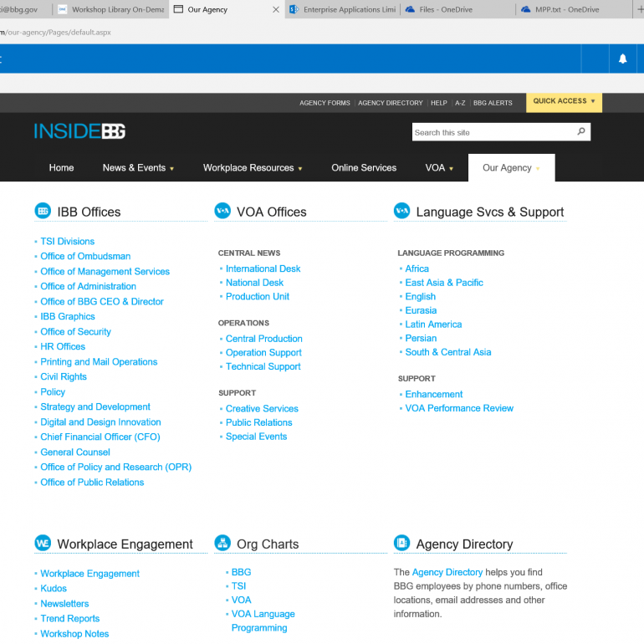This screenshot has height=644, width=644.
Task: Open VOA Language Programming org chart
Action: [x=263, y=621]
